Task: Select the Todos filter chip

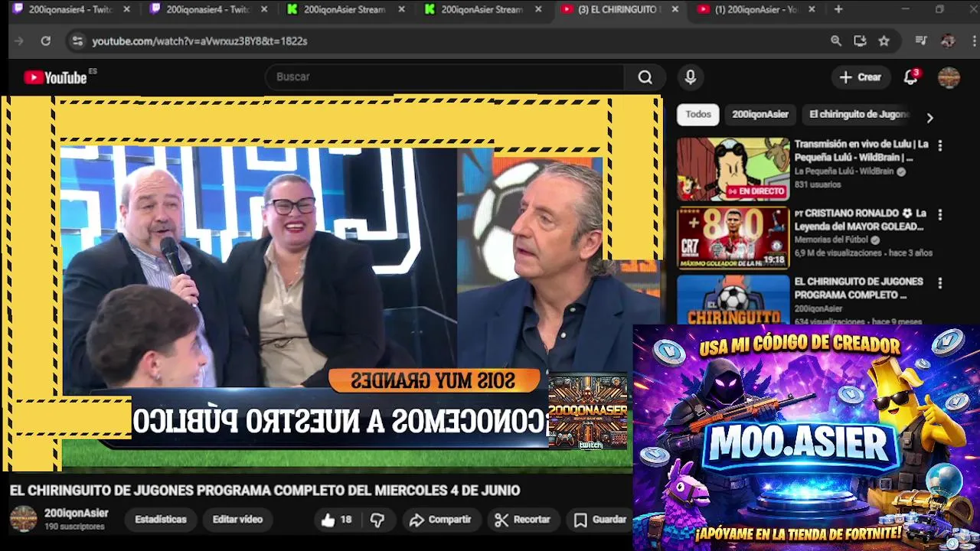Action: [698, 115]
